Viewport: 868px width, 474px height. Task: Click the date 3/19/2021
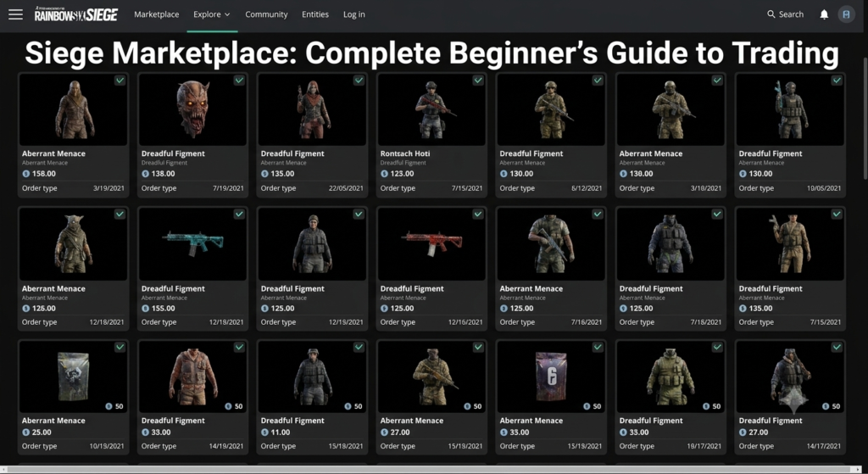(x=108, y=188)
